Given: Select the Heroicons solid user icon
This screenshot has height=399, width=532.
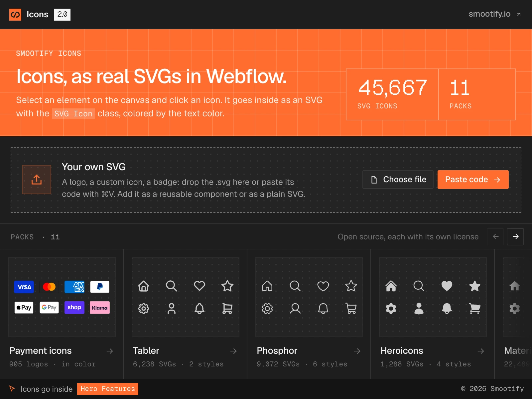Looking at the screenshot, I should click(x=419, y=309).
